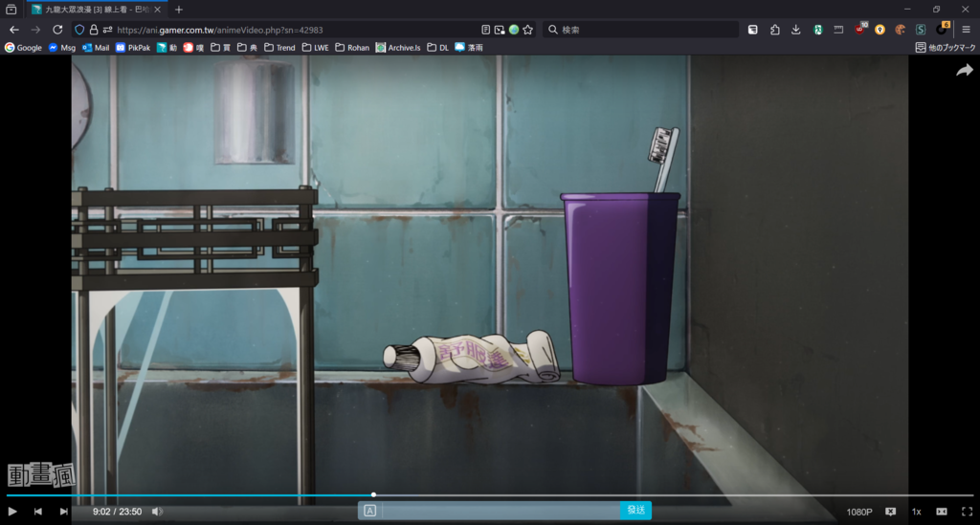
Task: Click the ruler extension icon
Action: point(838,30)
